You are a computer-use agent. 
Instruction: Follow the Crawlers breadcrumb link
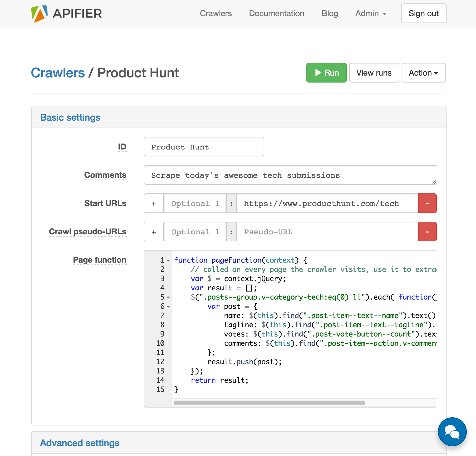(58, 73)
